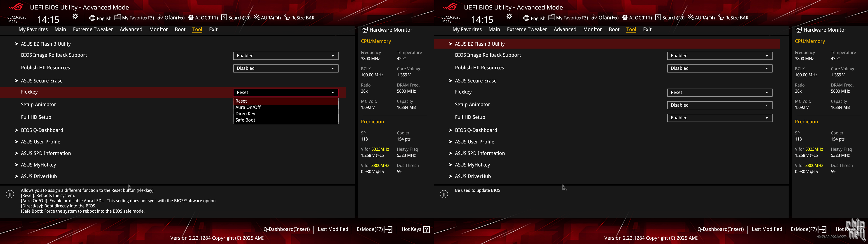Open My Favorite(F3) in right screen
This screenshot has width=868, height=244.
coord(568,18)
